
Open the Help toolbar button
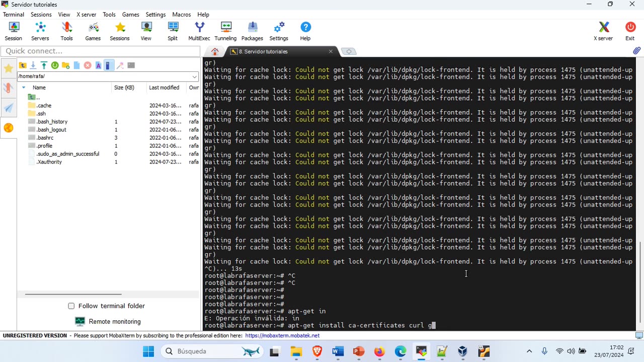pos(305,31)
